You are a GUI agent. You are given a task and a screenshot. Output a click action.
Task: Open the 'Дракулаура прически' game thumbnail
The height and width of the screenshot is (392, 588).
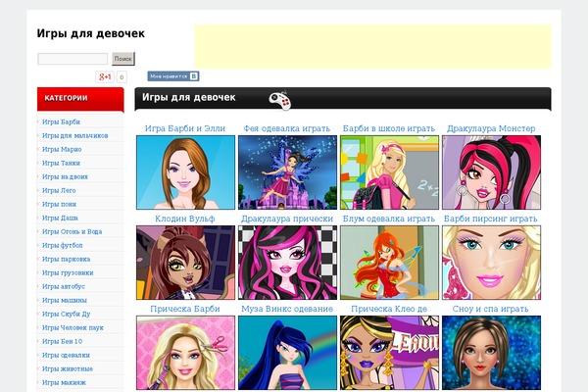(287, 263)
